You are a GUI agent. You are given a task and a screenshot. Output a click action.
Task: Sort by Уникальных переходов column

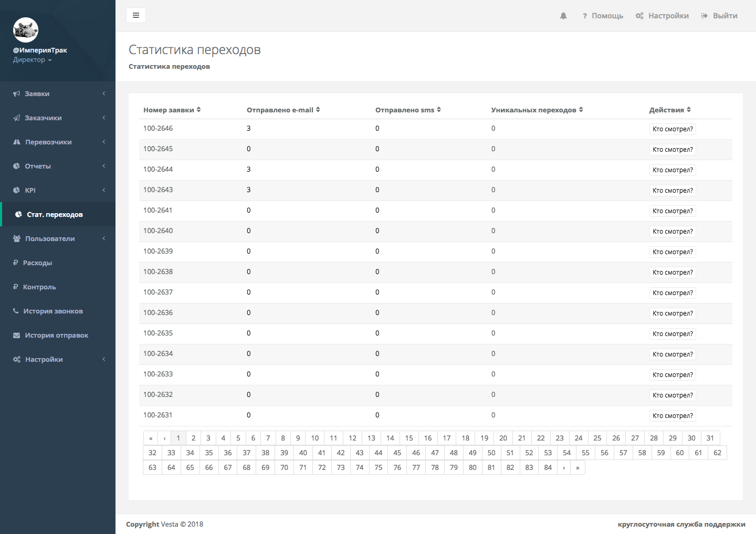537,110
